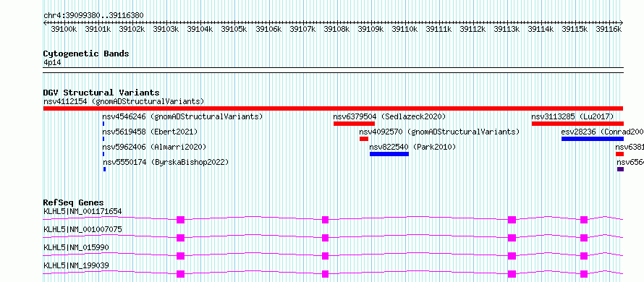
Task: Click the DGV Structural Variants track title
Action: click(101, 93)
